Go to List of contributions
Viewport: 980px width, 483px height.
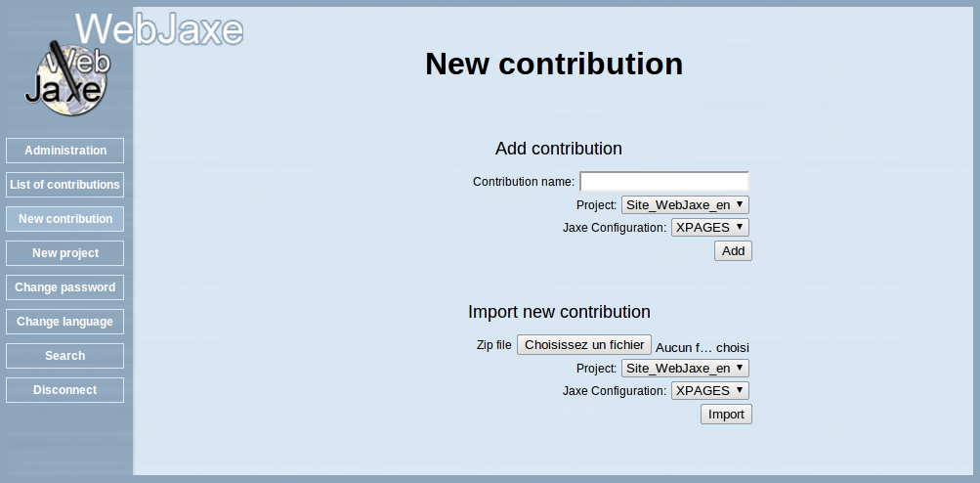click(65, 185)
